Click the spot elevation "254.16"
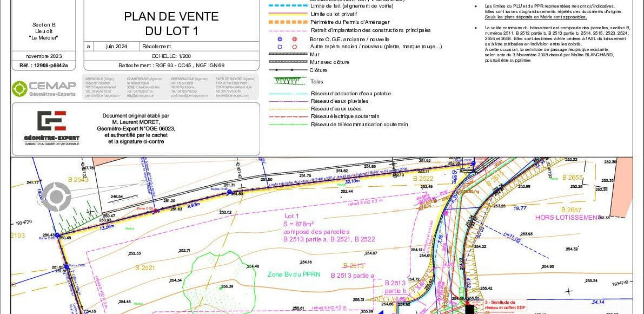 click(x=306, y=262)
